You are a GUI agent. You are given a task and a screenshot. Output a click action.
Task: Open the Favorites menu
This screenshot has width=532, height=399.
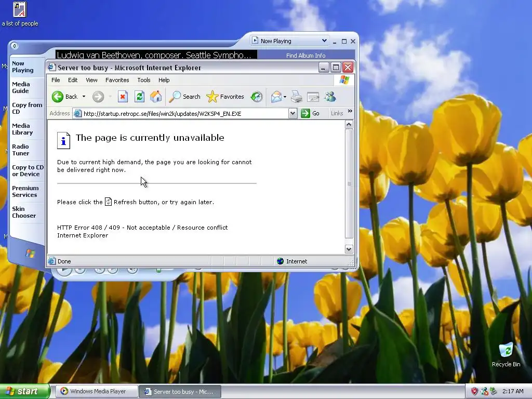tap(117, 80)
